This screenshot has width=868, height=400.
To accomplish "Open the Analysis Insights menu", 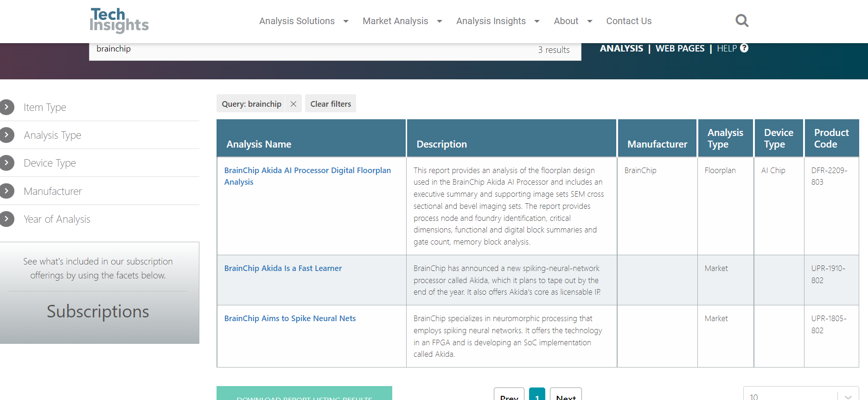I will coord(491,21).
